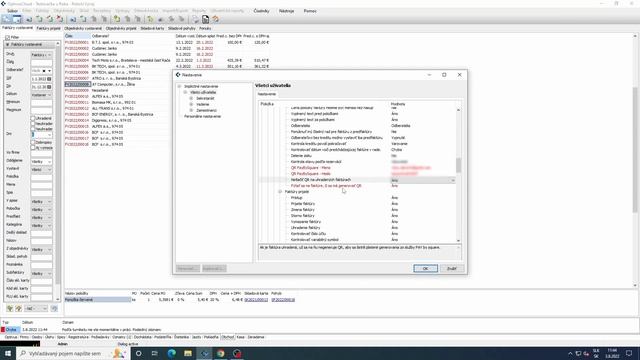Screen dimensions: 640x360
Task: Expand the Zamestnanci tree node
Action: (x=191, y=110)
